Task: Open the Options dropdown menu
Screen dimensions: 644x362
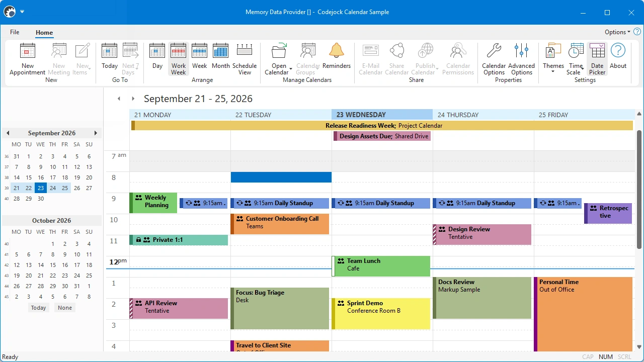Action: 617,32
